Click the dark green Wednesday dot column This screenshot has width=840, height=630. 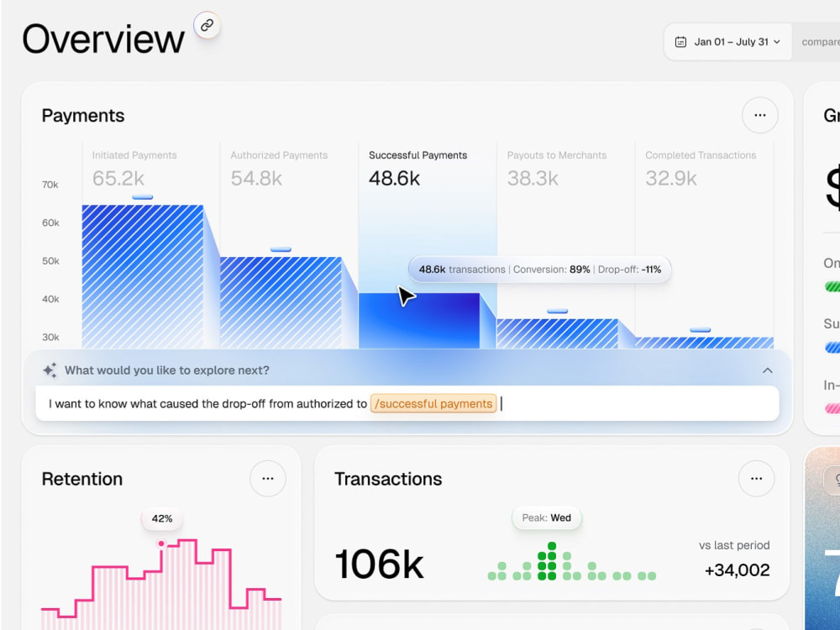pyautogui.click(x=547, y=561)
